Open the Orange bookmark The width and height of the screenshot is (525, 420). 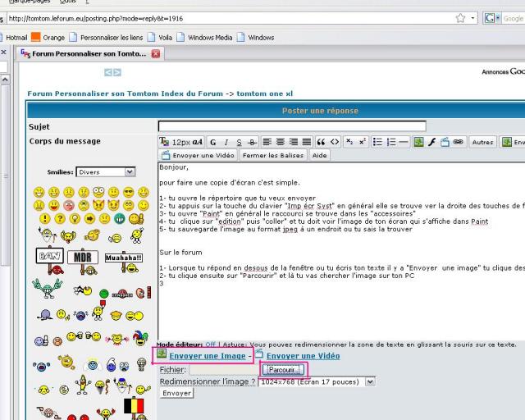click(48, 37)
